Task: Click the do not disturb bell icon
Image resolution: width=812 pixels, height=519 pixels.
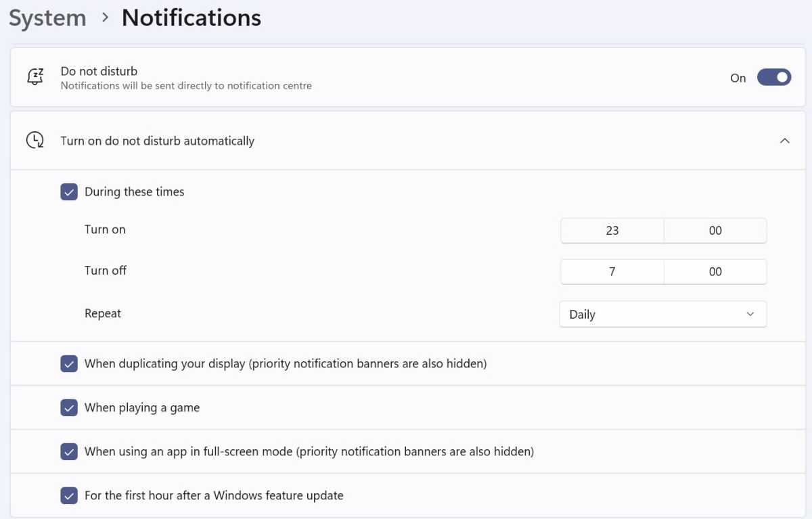Action: (x=35, y=77)
